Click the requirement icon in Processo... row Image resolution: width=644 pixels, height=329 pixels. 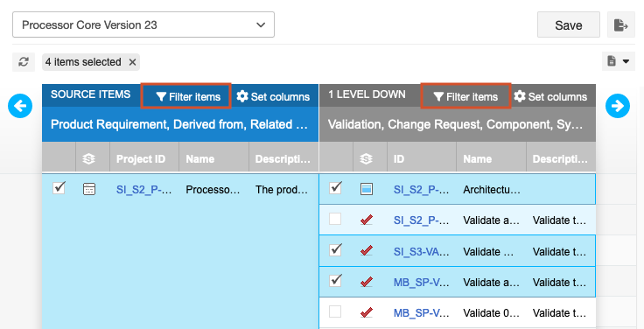89,189
